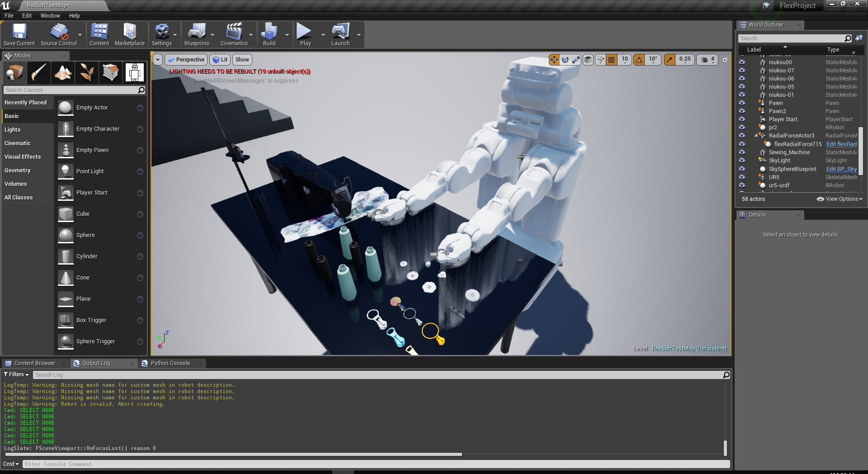Click the Cinematics toolbar icon

click(234, 31)
